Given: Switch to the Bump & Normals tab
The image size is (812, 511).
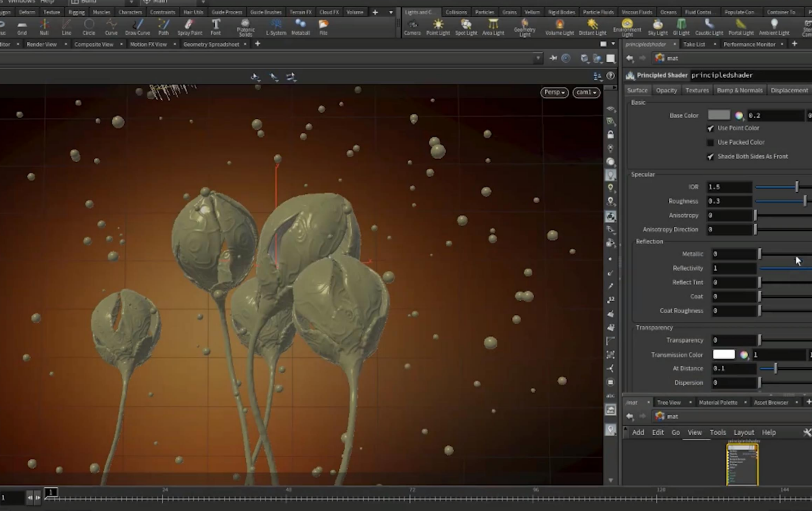Looking at the screenshot, I should pyautogui.click(x=739, y=90).
